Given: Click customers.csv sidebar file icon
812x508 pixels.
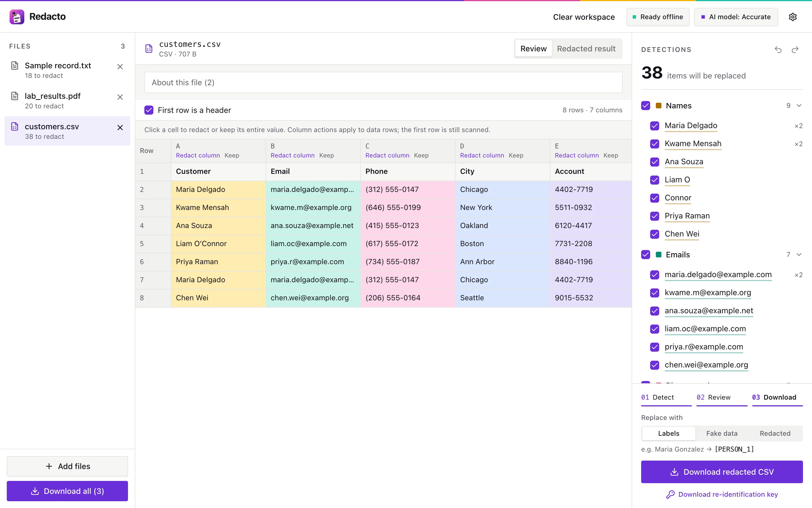Looking at the screenshot, I should coord(15,127).
